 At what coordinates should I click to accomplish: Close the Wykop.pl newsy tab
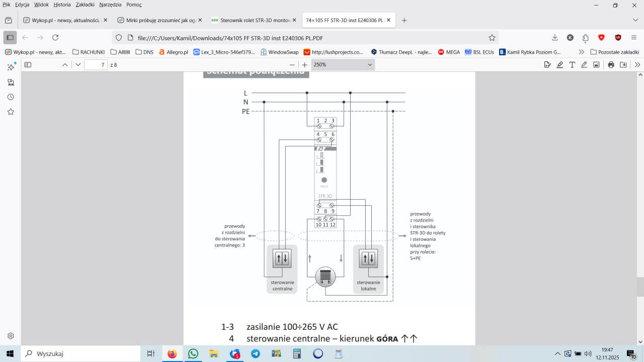click(x=105, y=20)
